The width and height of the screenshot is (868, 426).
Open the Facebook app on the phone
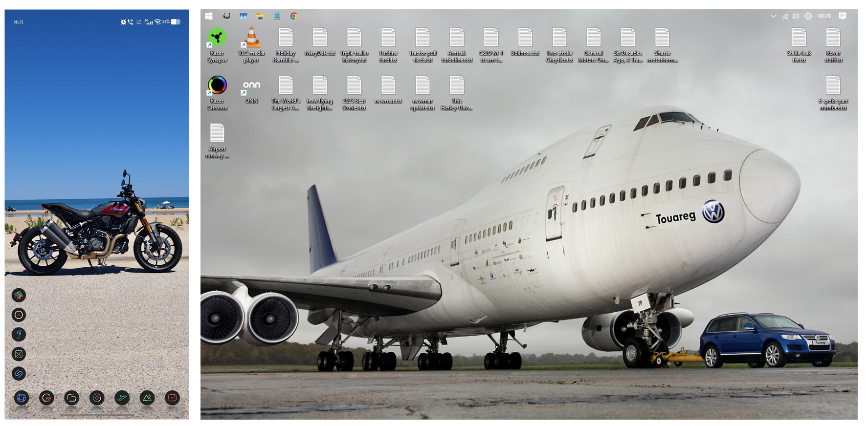click(19, 334)
